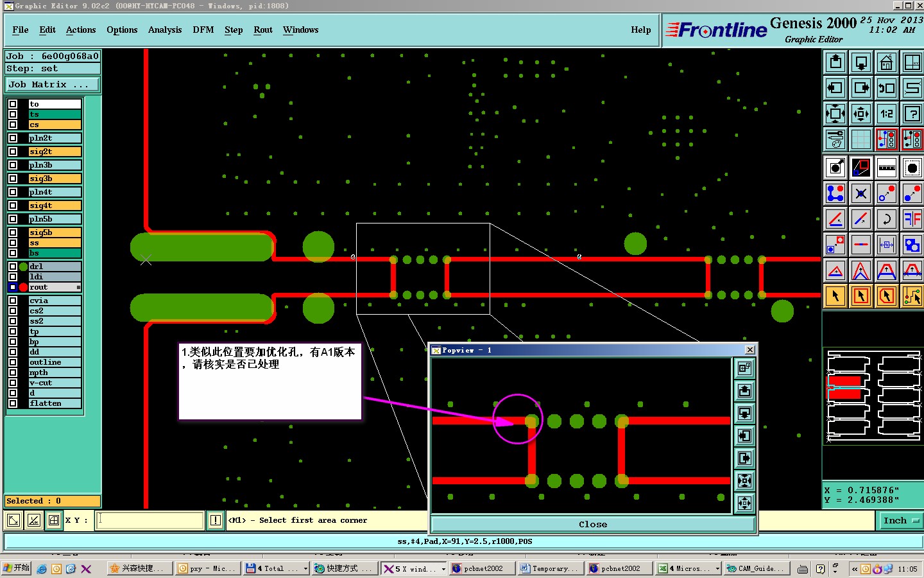Open the File menu

pos(21,30)
